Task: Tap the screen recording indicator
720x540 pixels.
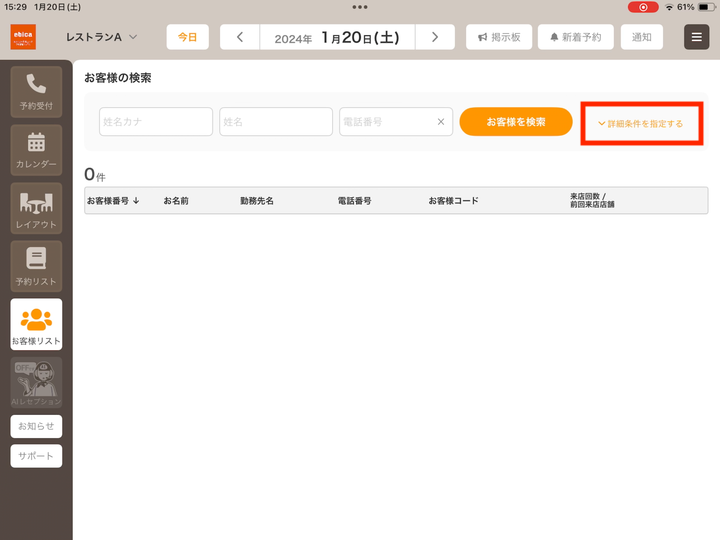Action: 643,7
